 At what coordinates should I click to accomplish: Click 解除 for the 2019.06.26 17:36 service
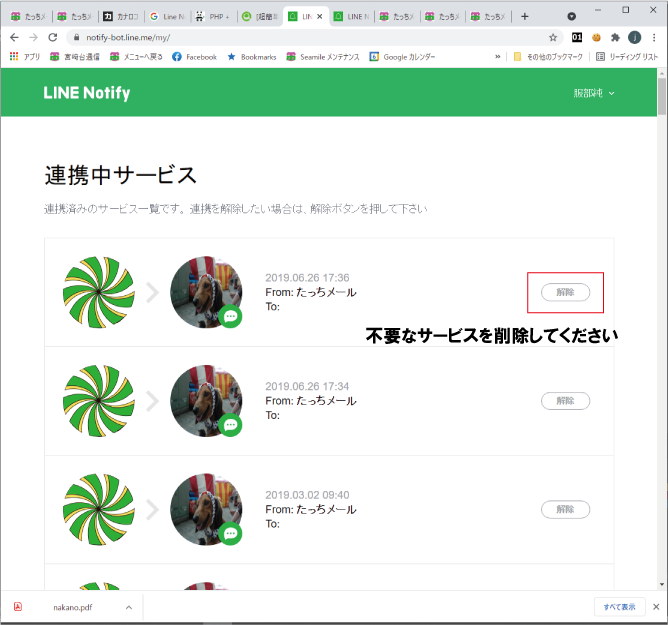click(565, 292)
